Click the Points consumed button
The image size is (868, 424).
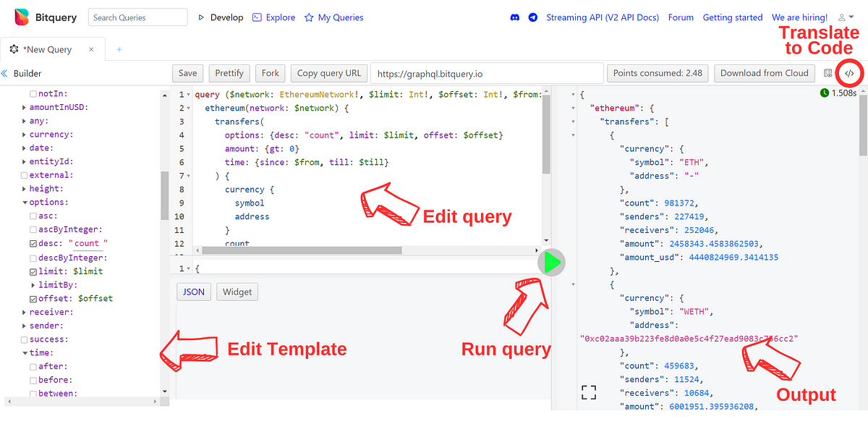pos(658,73)
